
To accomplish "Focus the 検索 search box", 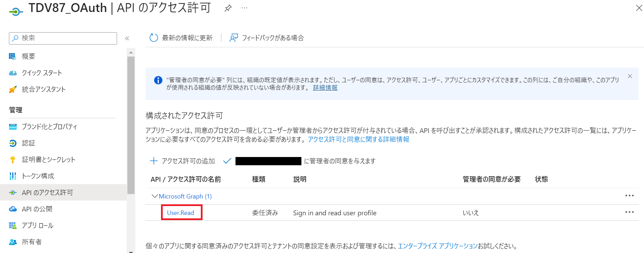I will click(63, 38).
